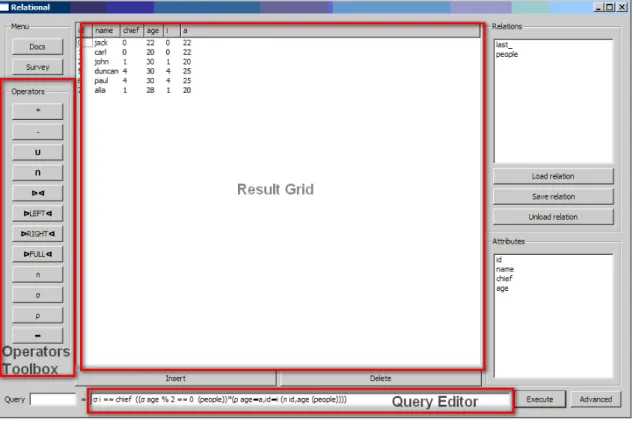Click the 'i' column header

point(172,31)
